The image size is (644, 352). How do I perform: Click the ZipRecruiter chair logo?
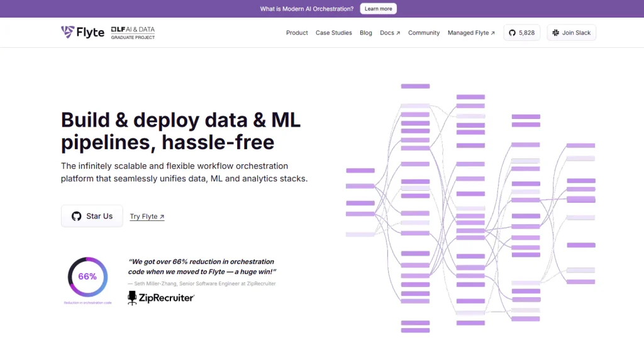132,298
